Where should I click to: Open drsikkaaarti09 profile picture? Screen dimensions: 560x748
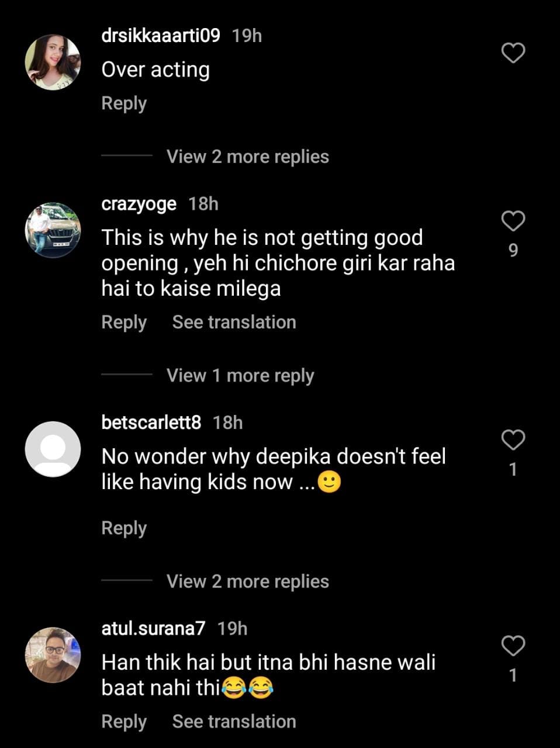point(53,62)
